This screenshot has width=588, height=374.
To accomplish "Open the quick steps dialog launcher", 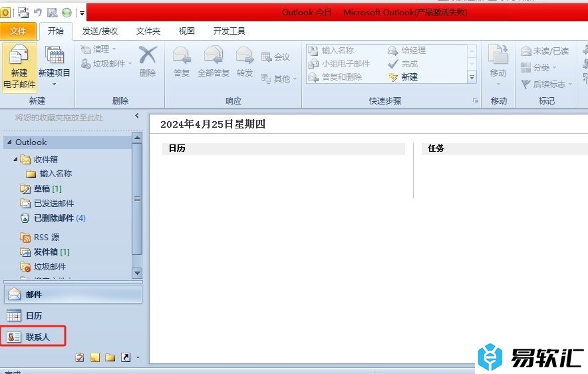I will point(475,100).
